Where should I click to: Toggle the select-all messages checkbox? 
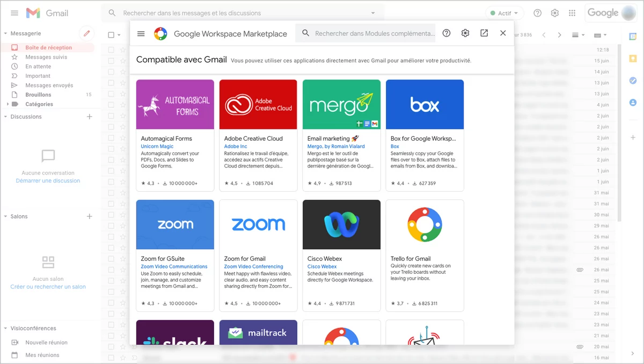click(111, 35)
